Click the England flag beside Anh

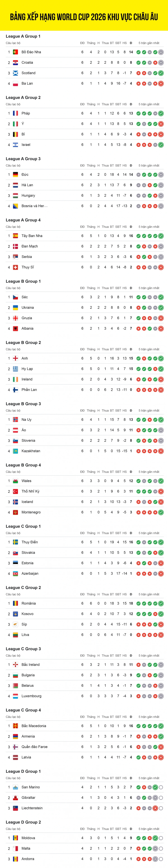tap(15, 358)
